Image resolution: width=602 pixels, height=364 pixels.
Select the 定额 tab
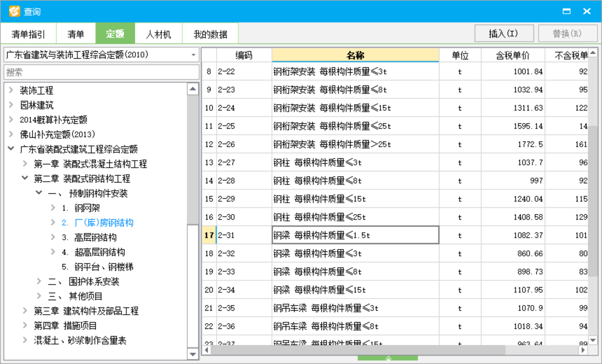115,34
